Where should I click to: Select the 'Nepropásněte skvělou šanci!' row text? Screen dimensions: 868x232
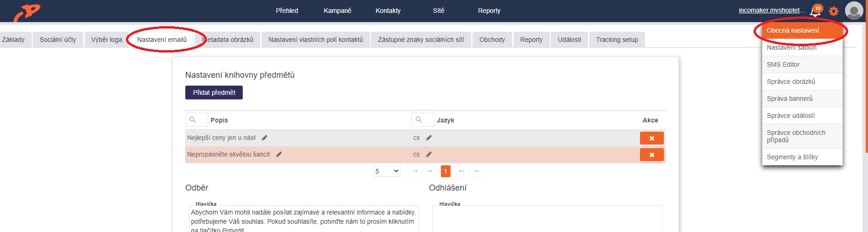click(x=228, y=154)
